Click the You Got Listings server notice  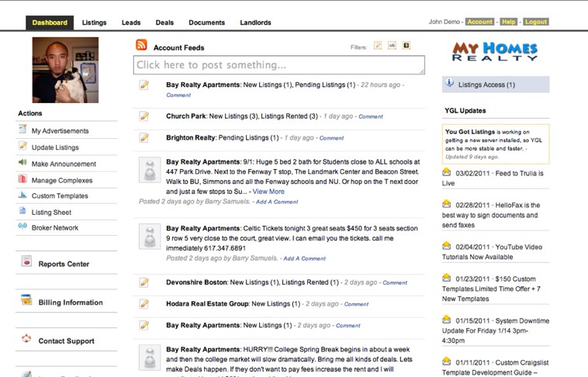coord(496,144)
